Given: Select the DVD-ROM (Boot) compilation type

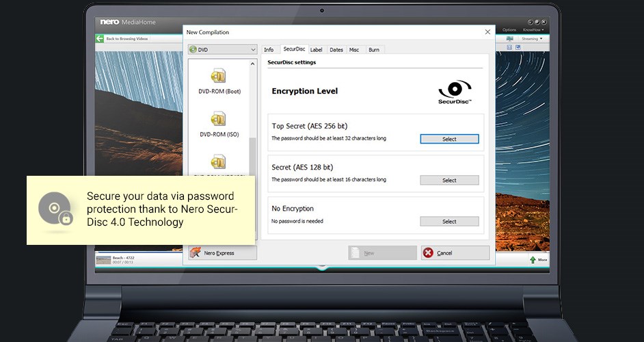Looking at the screenshot, I should click(219, 81).
